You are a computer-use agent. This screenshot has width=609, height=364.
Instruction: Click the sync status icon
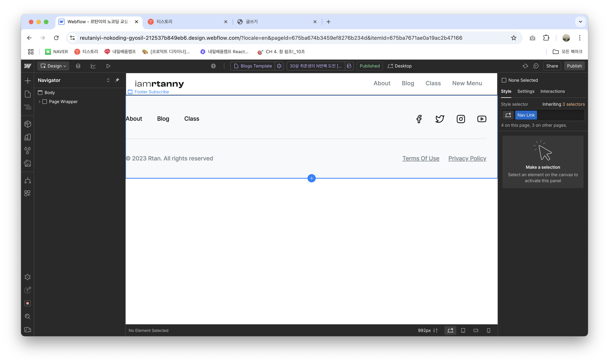click(525, 66)
